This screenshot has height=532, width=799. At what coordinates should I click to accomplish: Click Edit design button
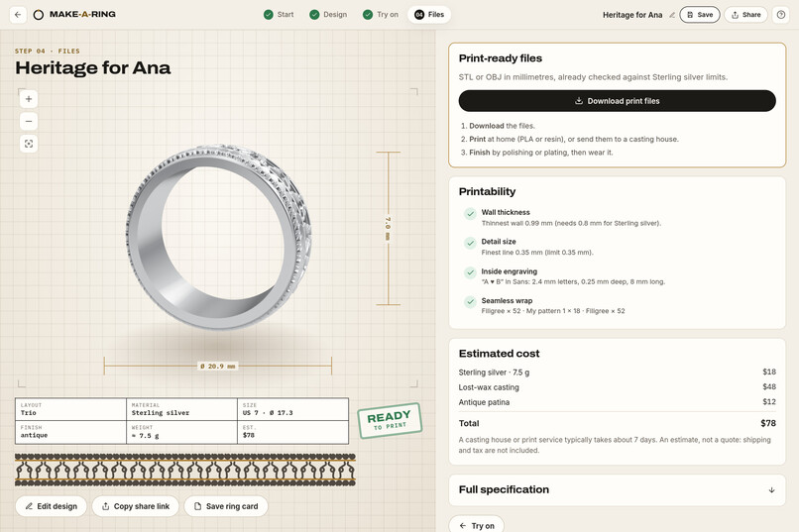(x=51, y=506)
